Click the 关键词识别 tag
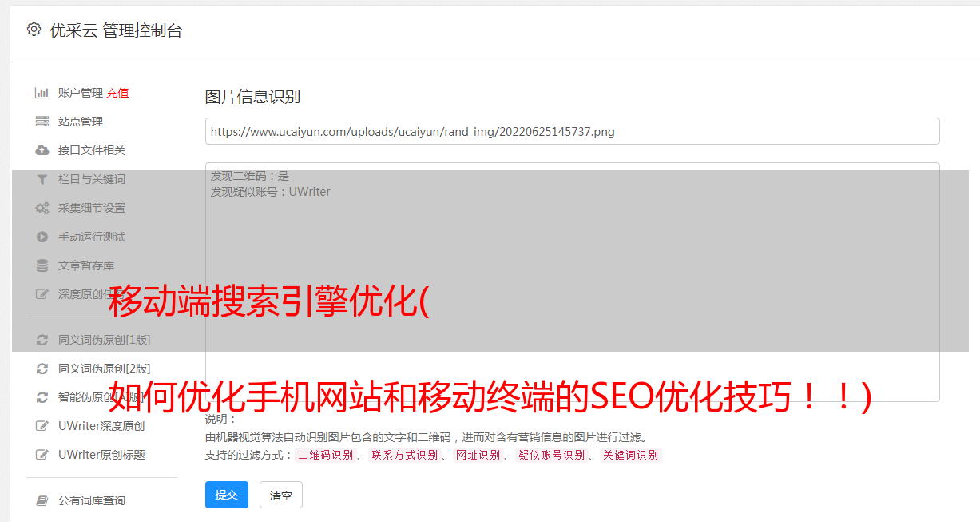The image size is (980, 522). coord(631,455)
